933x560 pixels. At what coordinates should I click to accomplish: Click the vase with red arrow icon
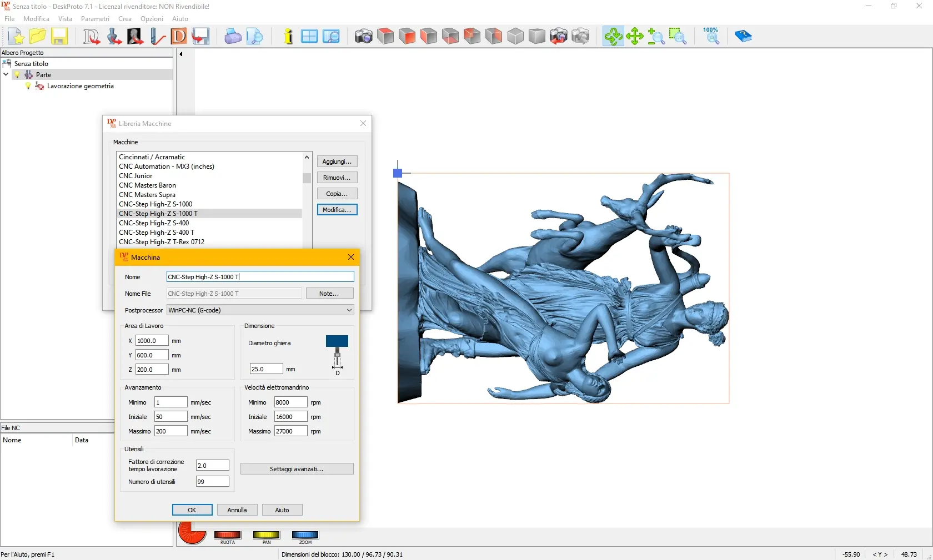(113, 36)
